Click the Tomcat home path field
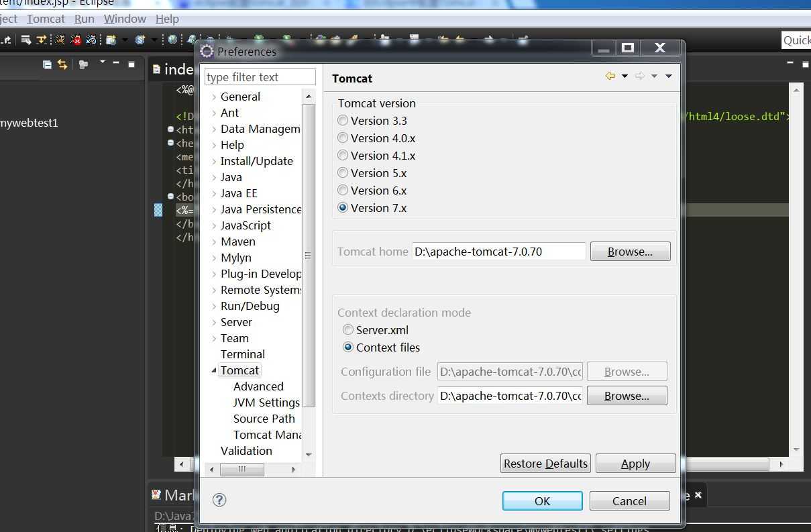The width and height of the screenshot is (811, 532). (499, 252)
